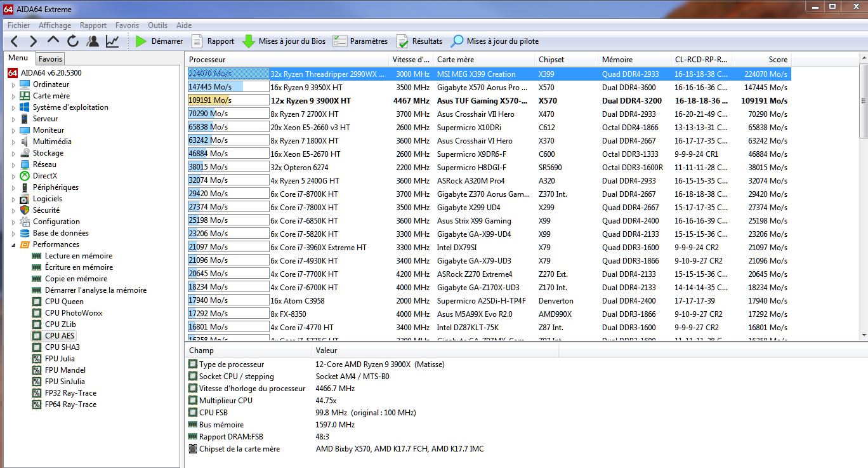Image resolution: width=868 pixels, height=468 pixels.
Task: Open FPU Julia benchmark
Action: [60, 359]
